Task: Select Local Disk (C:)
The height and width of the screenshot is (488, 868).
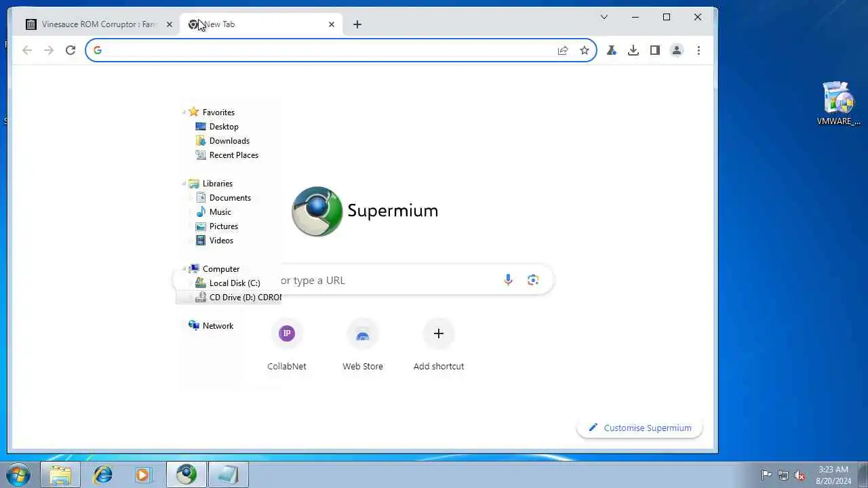Action: pos(228,283)
